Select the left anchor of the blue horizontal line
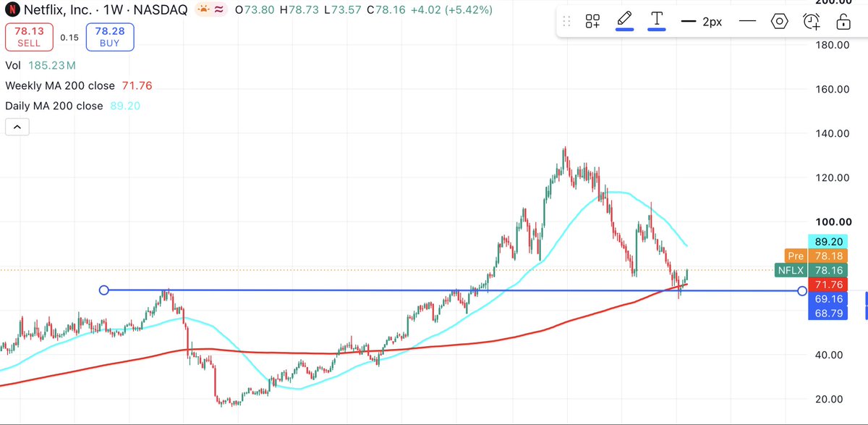This screenshot has width=868, height=425. (103, 290)
